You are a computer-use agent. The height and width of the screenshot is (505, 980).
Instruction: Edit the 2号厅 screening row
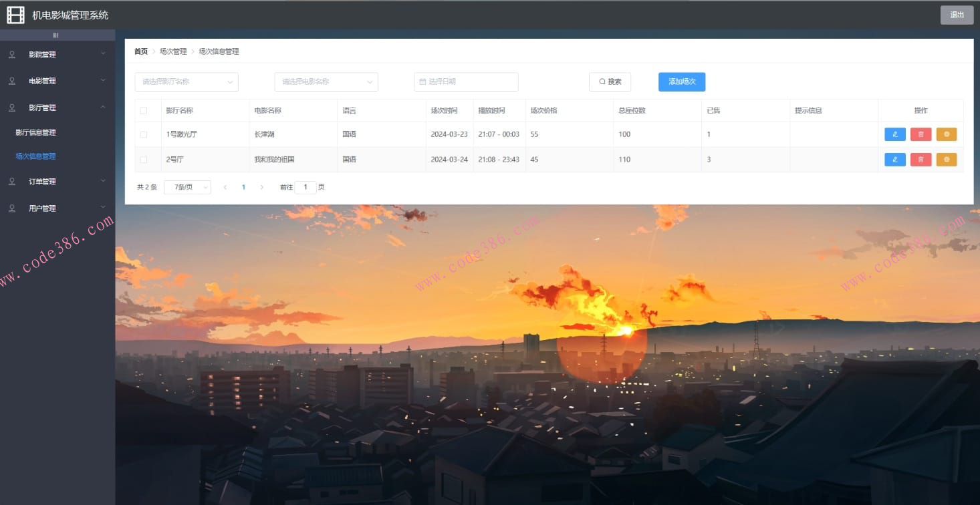click(x=894, y=160)
